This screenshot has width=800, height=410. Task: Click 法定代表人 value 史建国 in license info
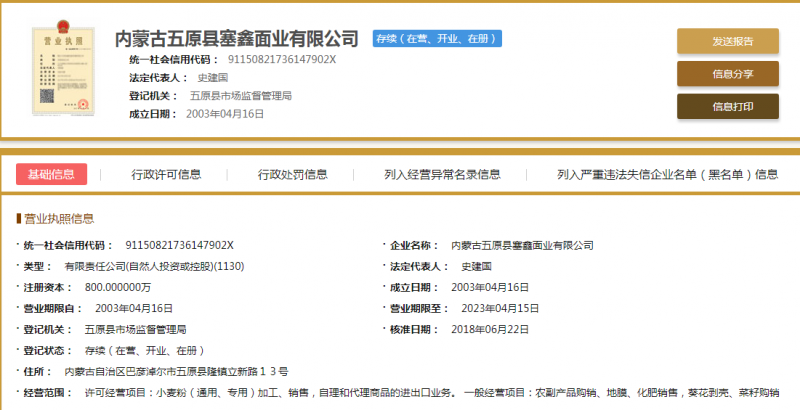tap(477, 267)
